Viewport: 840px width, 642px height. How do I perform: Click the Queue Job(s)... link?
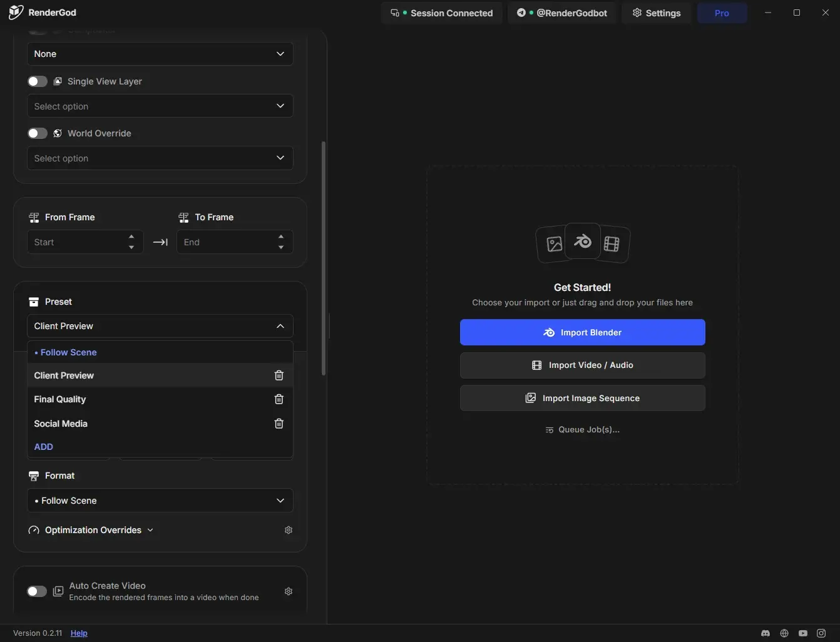pos(583,430)
